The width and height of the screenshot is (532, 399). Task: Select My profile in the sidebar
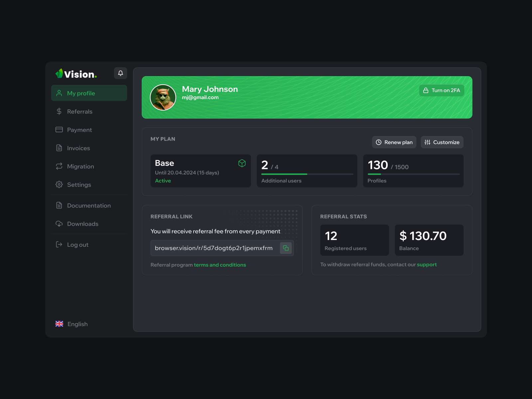click(x=81, y=93)
